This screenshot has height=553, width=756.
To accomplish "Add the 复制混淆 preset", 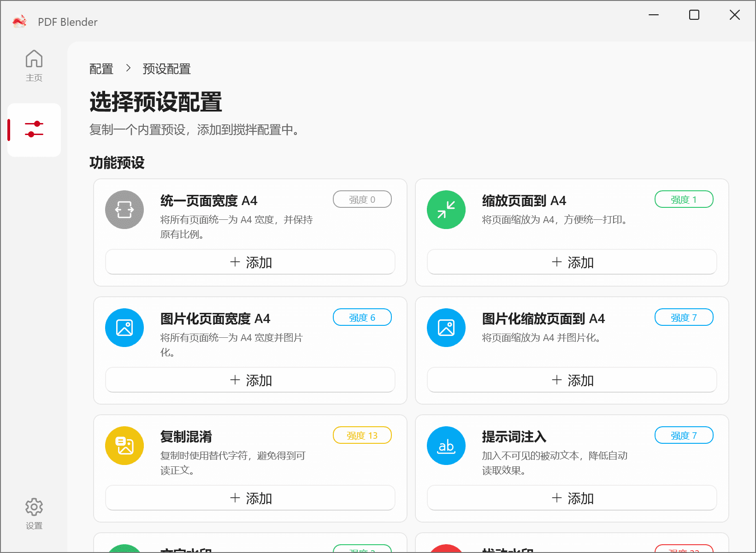I will click(x=250, y=498).
